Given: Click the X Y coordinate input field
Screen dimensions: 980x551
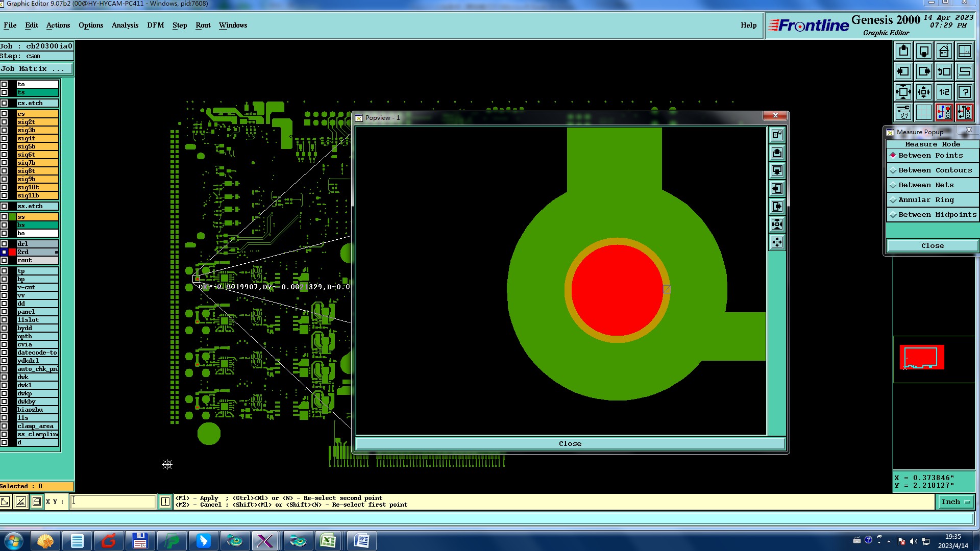Looking at the screenshot, I should tap(113, 502).
